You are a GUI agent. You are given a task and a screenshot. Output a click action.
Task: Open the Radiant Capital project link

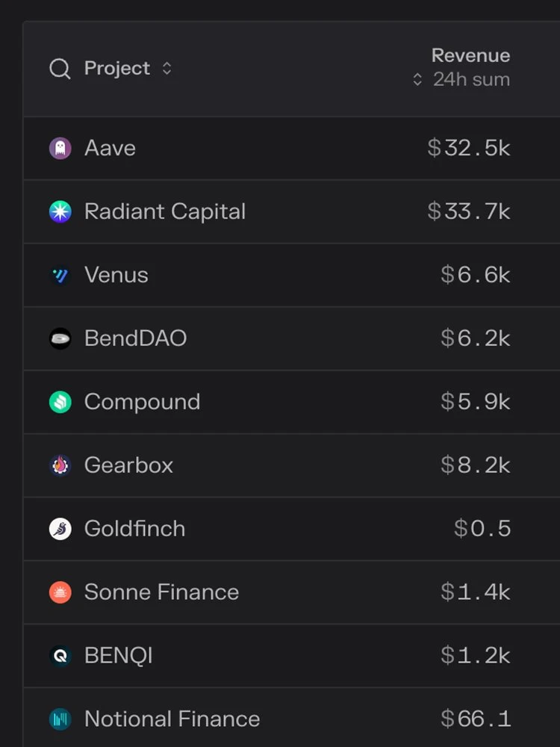[x=164, y=211]
